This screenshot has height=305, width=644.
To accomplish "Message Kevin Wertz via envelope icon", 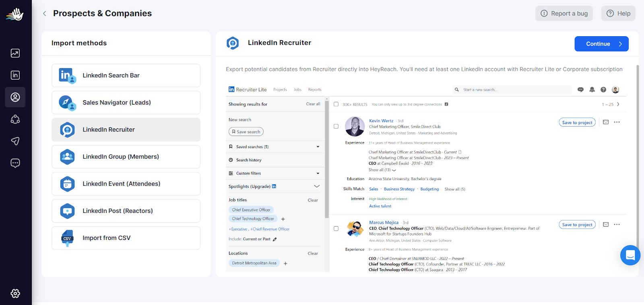I will (606, 122).
